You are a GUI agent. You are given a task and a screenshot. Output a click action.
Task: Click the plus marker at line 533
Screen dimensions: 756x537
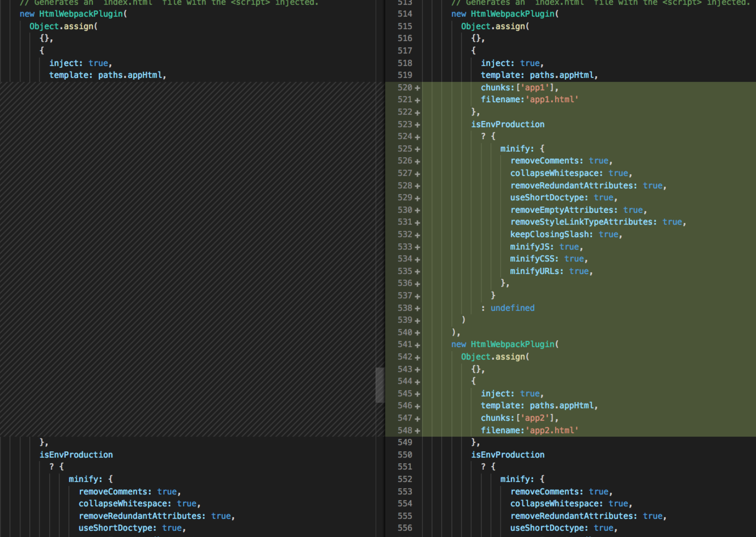click(x=417, y=247)
